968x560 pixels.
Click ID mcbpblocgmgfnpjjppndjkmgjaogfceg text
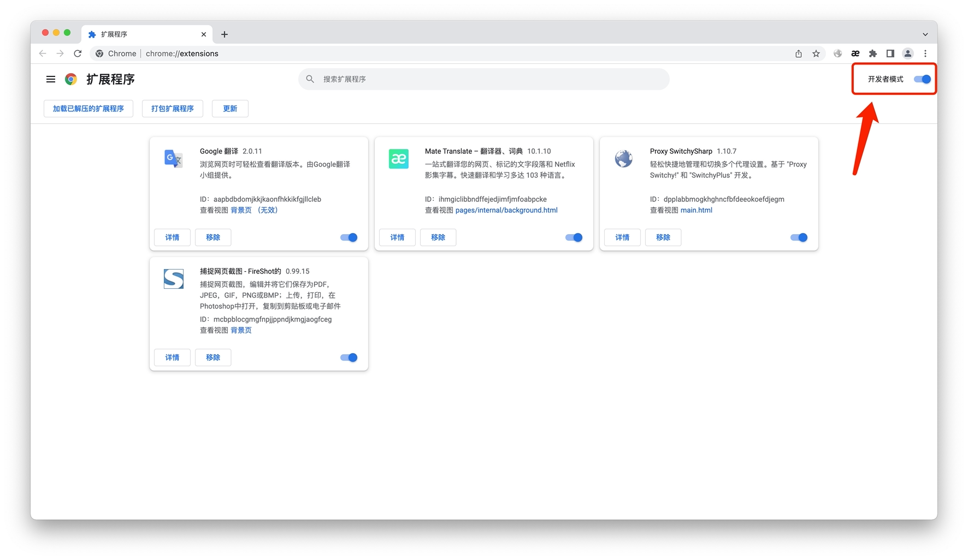(266, 319)
